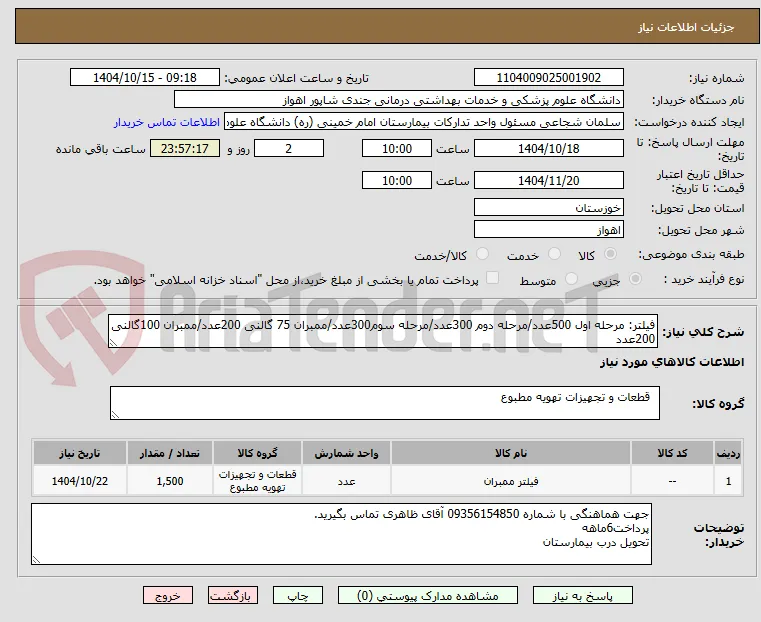Select the 'کالا/خدمت' radio button
The height and width of the screenshot is (622, 761).
pos(482,254)
